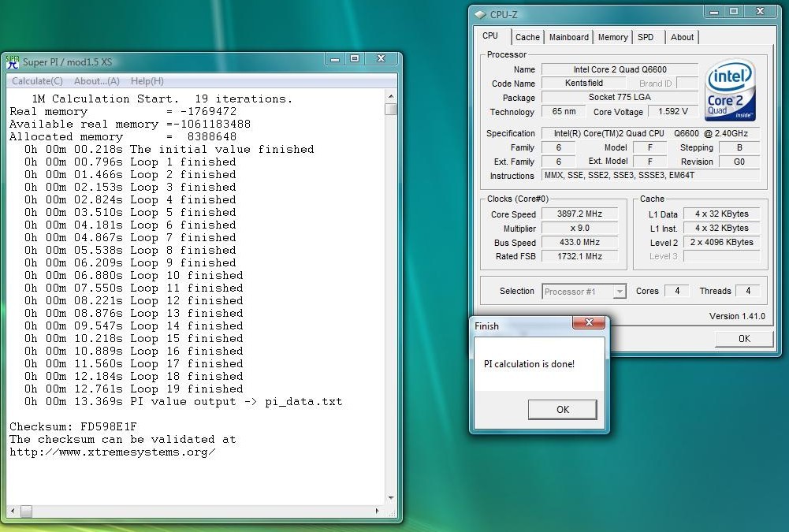Click the 'PI calculation is done!' message
The image size is (789, 532).
[x=529, y=364]
